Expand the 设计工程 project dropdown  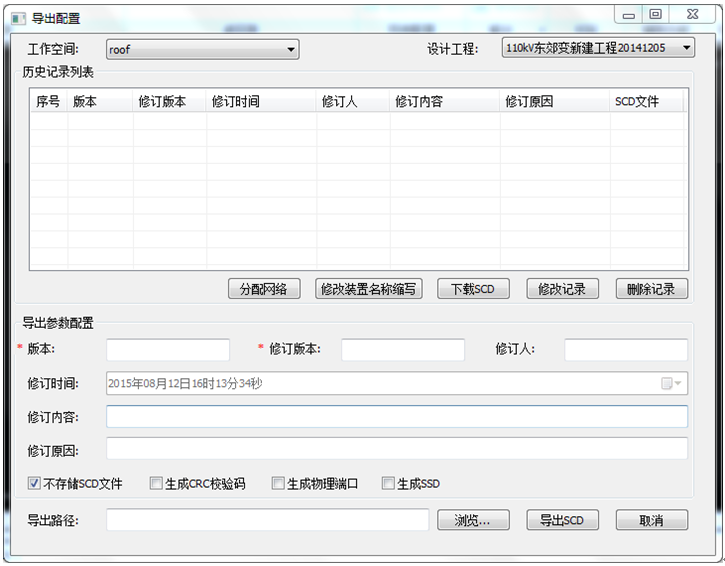[x=598, y=47]
